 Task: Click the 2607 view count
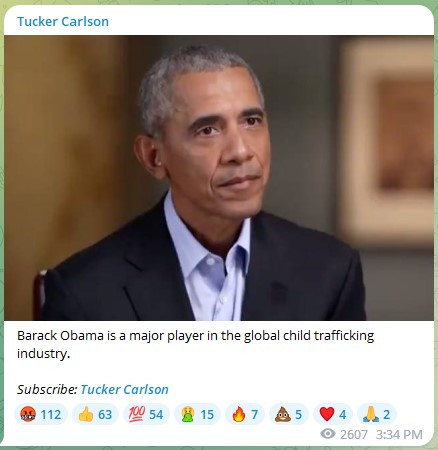pos(354,434)
